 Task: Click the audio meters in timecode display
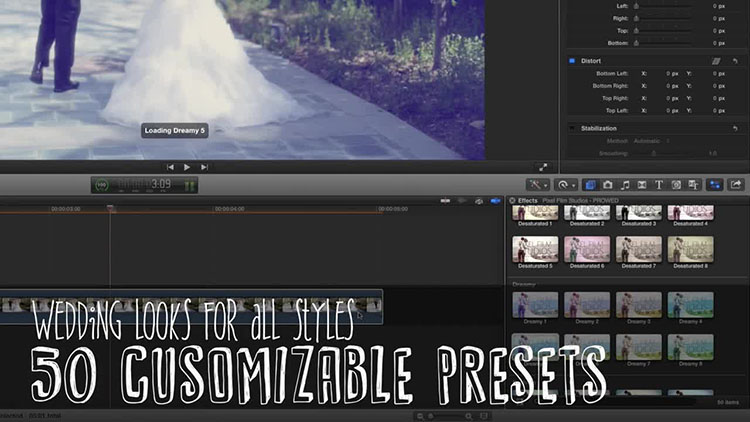coord(189,186)
